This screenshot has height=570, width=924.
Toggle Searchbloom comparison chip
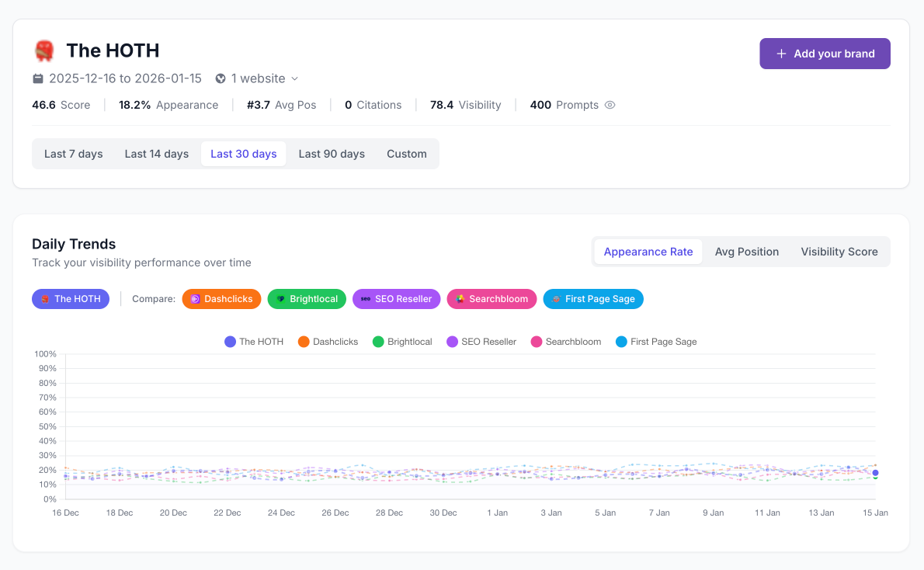pos(492,299)
